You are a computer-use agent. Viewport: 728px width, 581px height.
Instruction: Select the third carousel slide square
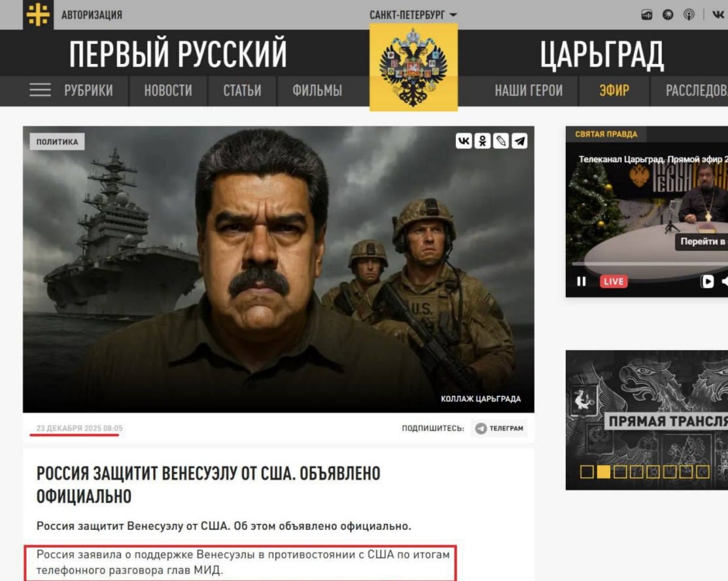620,472
